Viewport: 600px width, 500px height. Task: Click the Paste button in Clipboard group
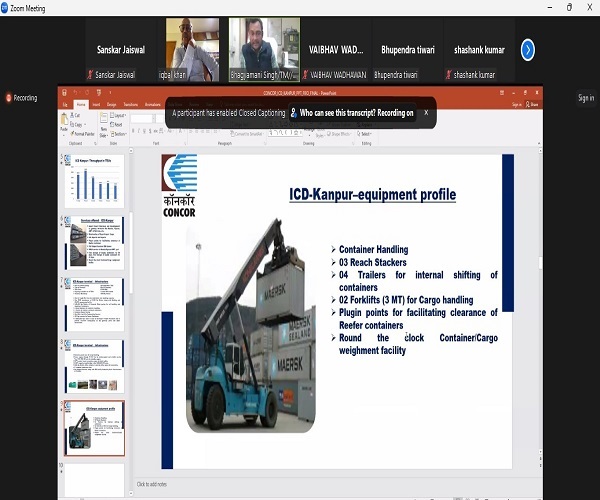tap(64, 123)
